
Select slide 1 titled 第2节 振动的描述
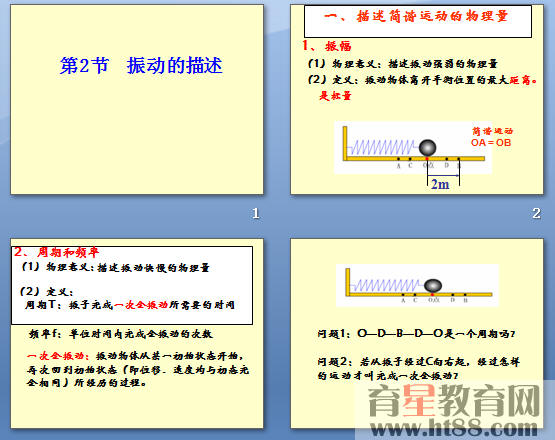click(137, 99)
